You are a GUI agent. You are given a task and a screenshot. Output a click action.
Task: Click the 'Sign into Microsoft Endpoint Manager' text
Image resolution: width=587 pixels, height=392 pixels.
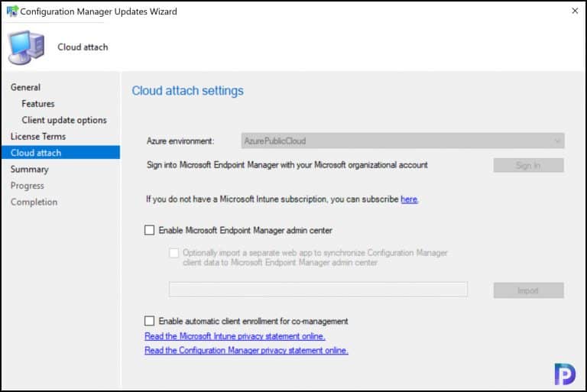[287, 165]
